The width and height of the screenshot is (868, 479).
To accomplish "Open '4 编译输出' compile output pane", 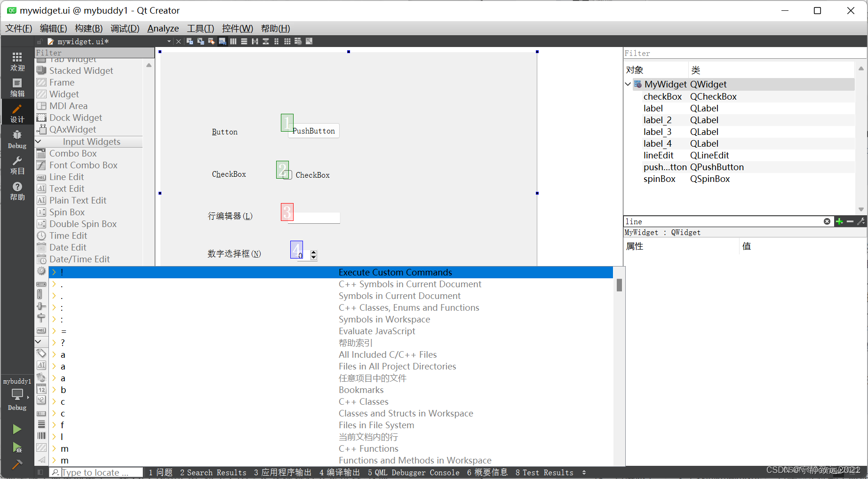I will [x=340, y=472].
